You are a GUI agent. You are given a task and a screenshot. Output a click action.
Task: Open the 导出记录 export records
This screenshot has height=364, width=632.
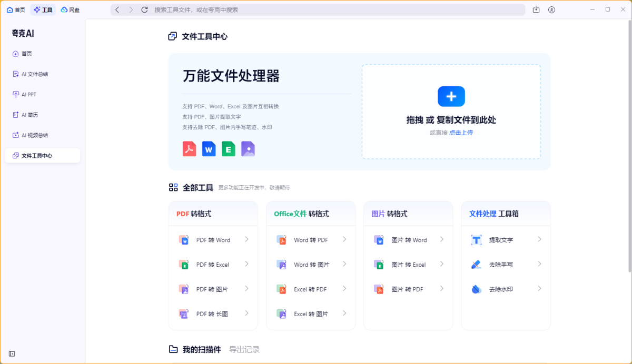pos(244,349)
